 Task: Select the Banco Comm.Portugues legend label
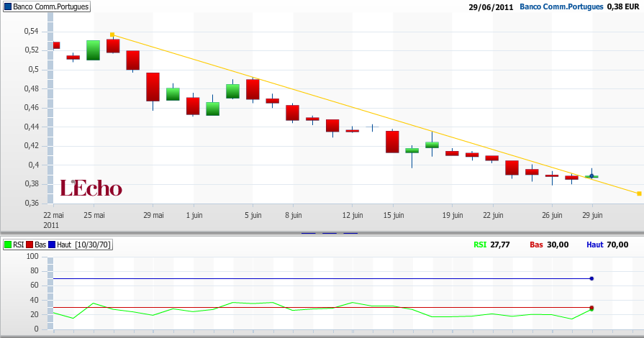click(x=50, y=6)
